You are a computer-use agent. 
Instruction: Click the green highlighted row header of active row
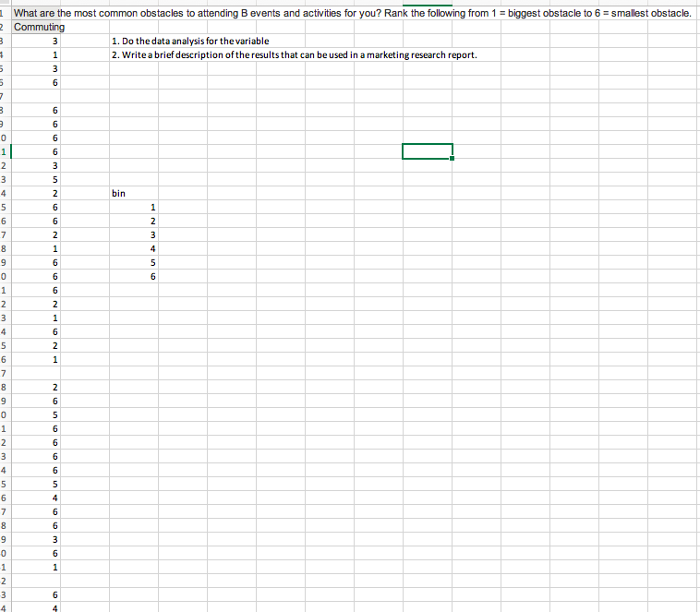(x=5, y=151)
